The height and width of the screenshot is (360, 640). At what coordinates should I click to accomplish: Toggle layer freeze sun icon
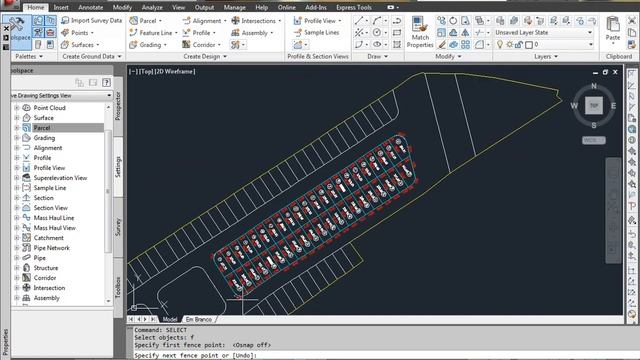coord(509,44)
